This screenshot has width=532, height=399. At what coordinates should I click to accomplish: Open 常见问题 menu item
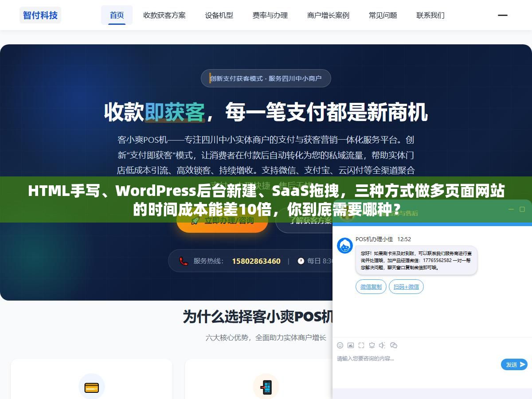383,15
